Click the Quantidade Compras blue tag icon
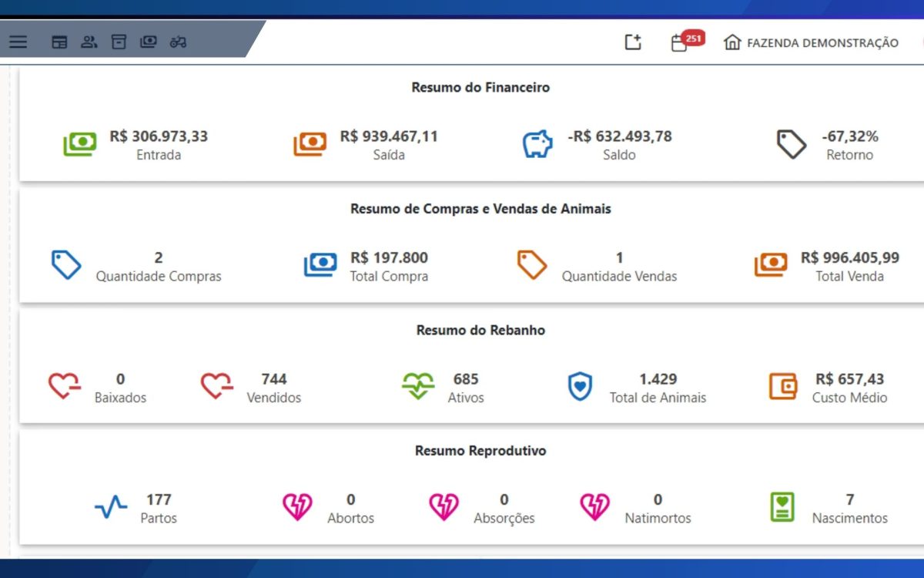Image resolution: width=924 pixels, height=578 pixels. click(66, 264)
